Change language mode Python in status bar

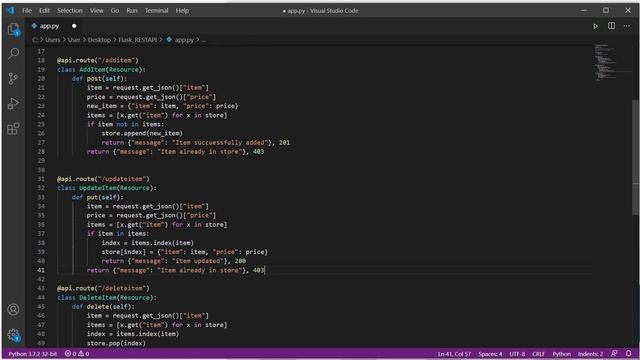tap(562, 354)
